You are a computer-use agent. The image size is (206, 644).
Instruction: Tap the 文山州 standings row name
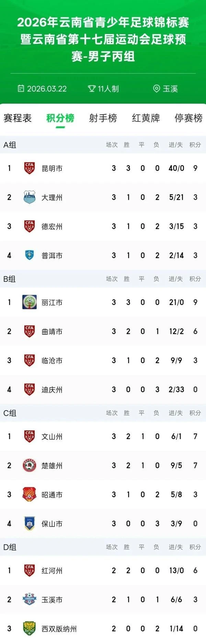tap(52, 437)
